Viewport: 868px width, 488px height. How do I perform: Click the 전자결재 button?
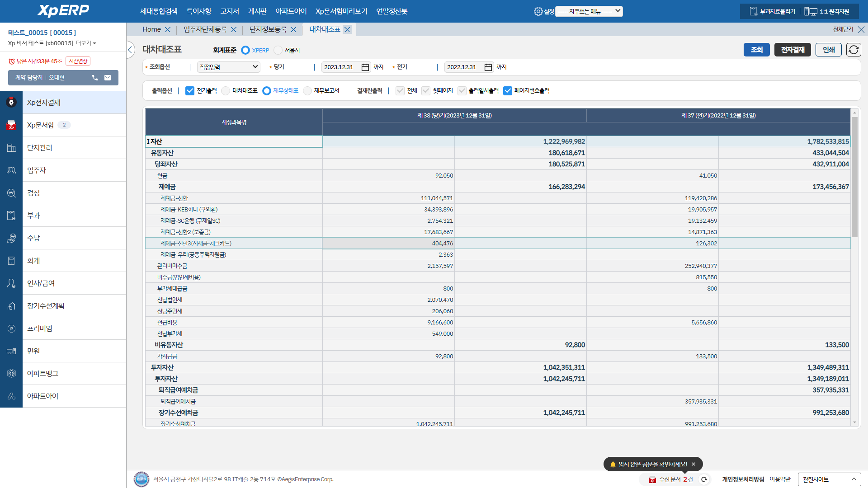pos(793,50)
